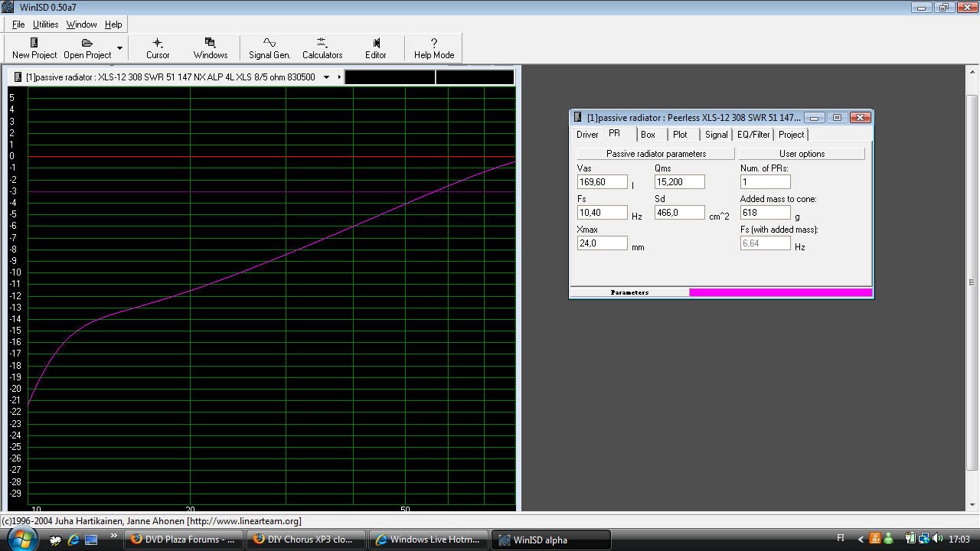Image resolution: width=980 pixels, height=551 pixels.
Task: Click the magenta color bar in project window
Action: pos(780,292)
